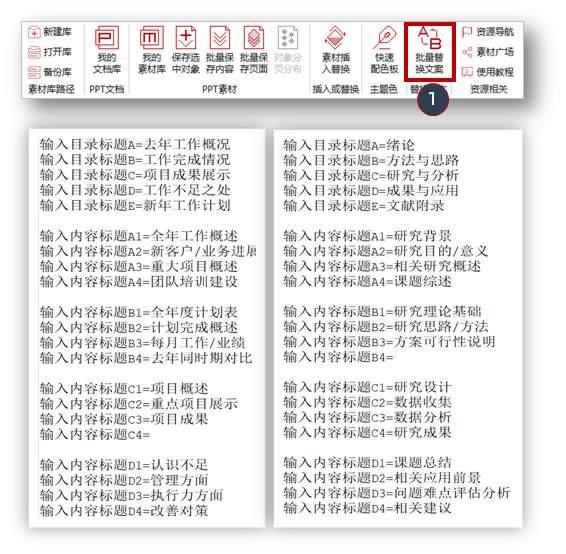Click line '输入内容标题C2=数据收集'
The image size is (566, 554).
pos(367,402)
